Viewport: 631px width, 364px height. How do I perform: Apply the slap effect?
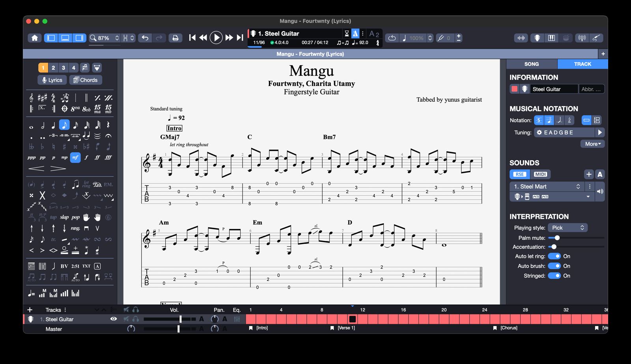[64, 217]
